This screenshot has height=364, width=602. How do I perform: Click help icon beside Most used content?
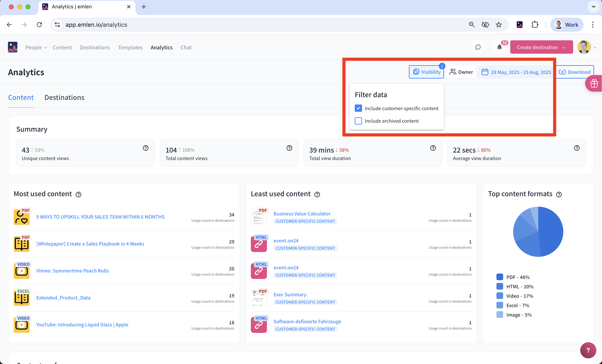point(78,195)
